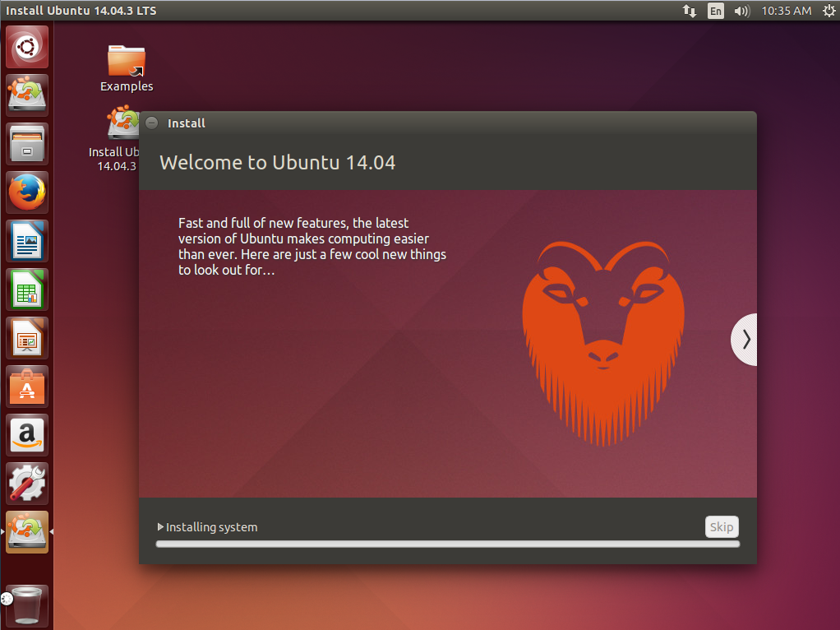Click the Install window's round title button
Image resolution: width=840 pixels, height=630 pixels.
point(152,123)
